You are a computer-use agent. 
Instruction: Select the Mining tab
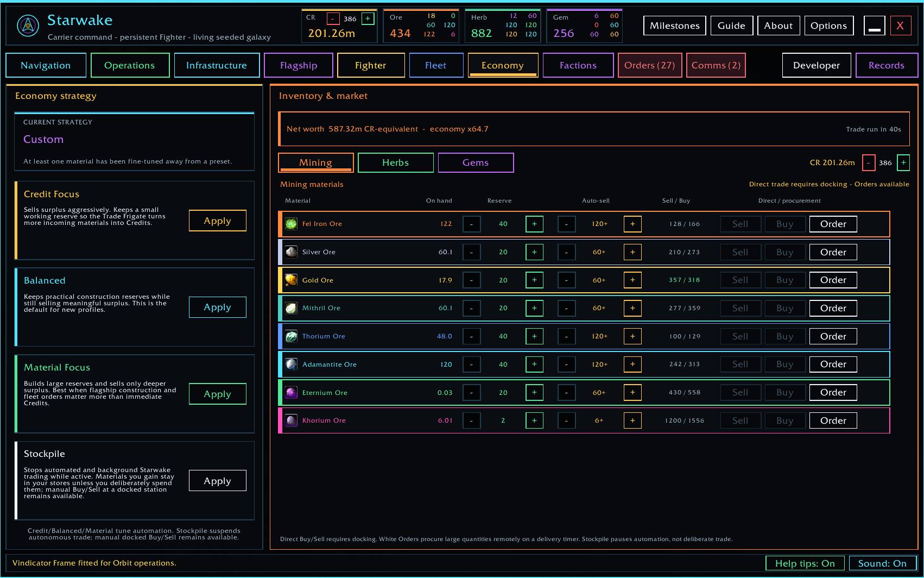coord(316,162)
